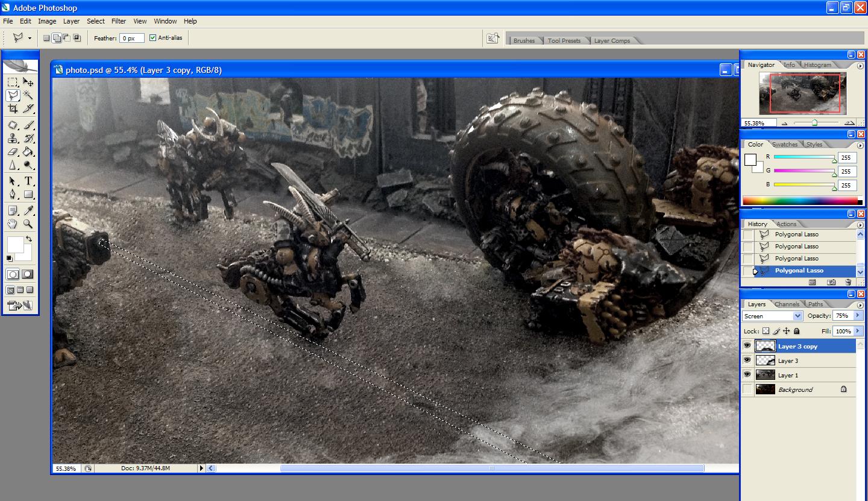Create new document from current state
The width and height of the screenshot is (868, 501).
click(813, 282)
